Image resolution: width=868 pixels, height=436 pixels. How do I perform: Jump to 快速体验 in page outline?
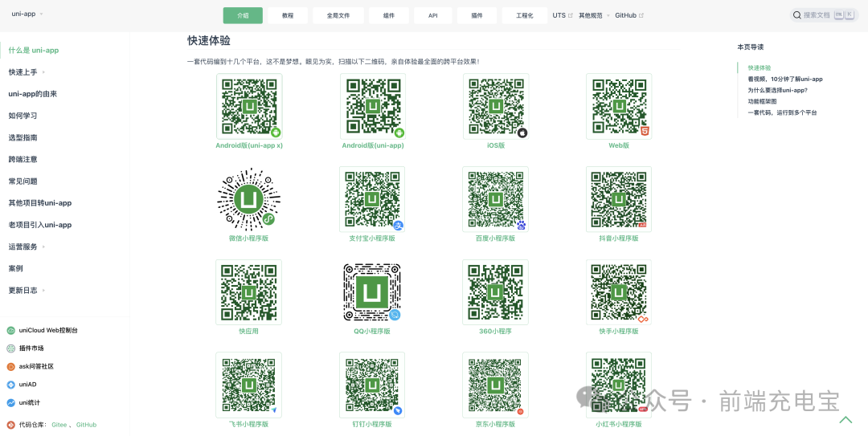tap(759, 68)
